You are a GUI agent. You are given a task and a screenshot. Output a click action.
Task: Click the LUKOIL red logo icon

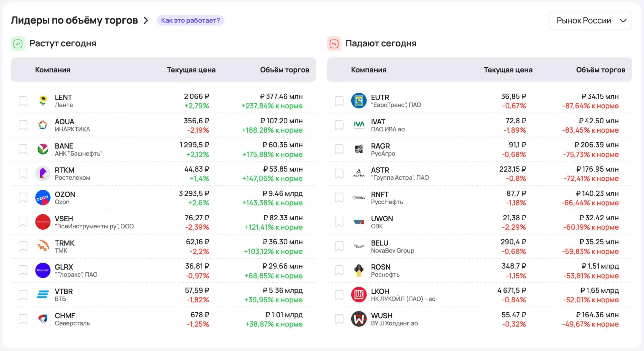[359, 295]
